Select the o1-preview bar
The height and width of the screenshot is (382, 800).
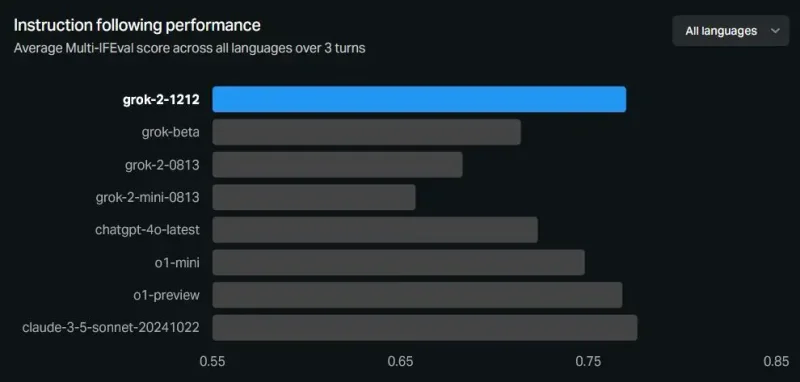tap(417, 295)
